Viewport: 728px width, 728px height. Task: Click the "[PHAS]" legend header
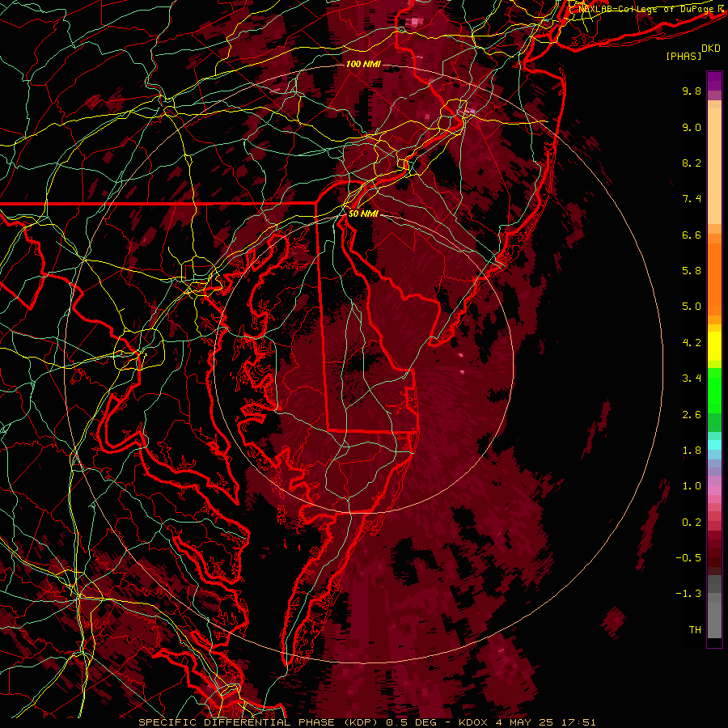tap(684, 57)
